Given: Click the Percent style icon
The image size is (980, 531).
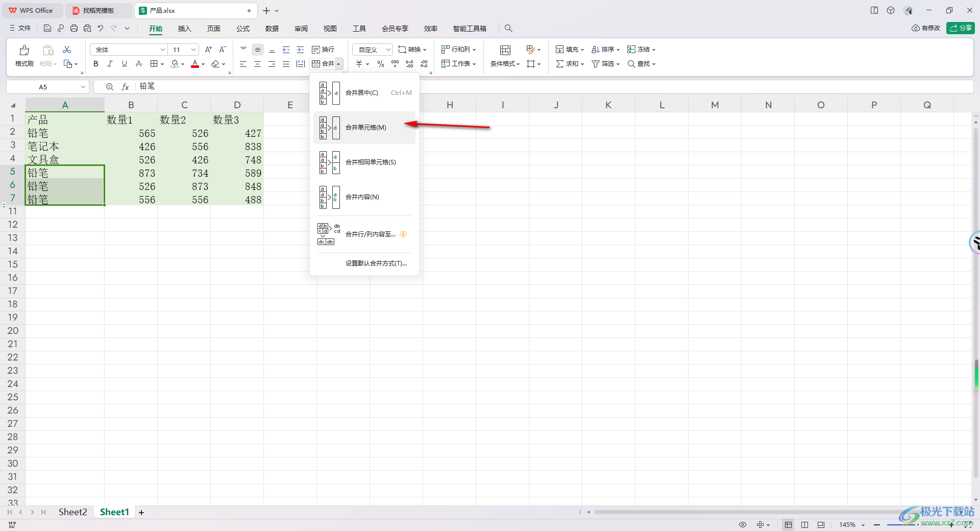Looking at the screenshot, I should pyautogui.click(x=381, y=64).
